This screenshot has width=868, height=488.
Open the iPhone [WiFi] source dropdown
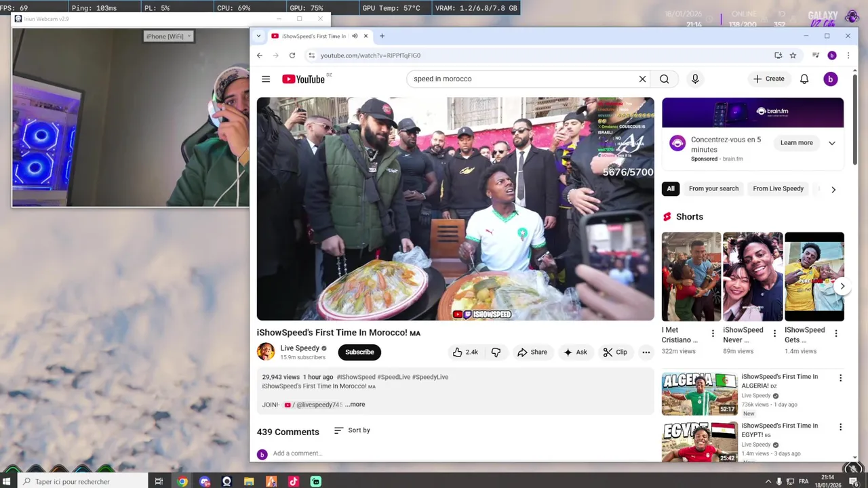click(x=169, y=37)
